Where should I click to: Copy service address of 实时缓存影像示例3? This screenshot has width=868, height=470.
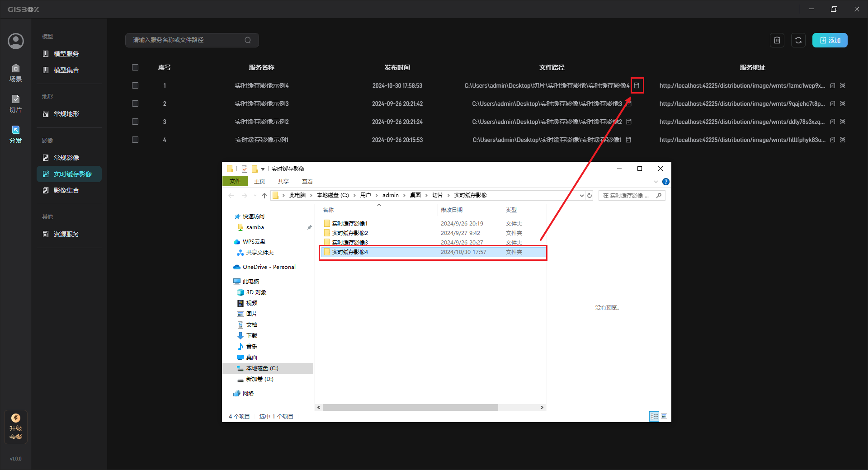(833, 103)
